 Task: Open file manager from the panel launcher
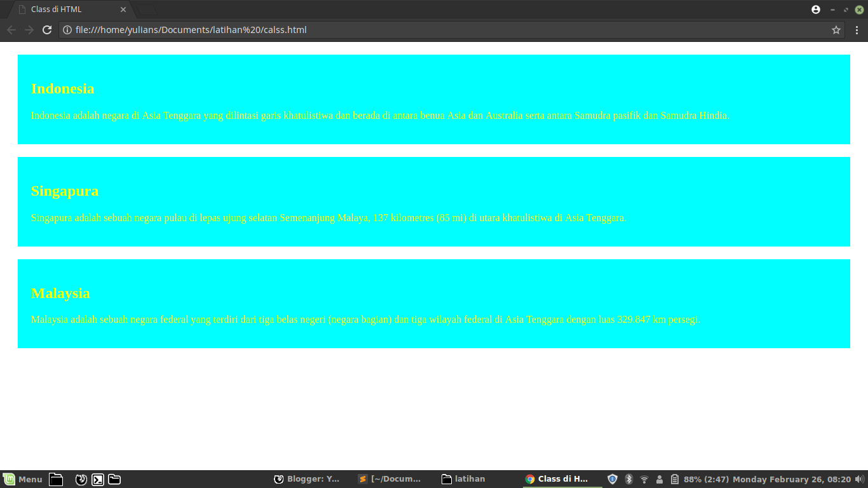(114, 479)
